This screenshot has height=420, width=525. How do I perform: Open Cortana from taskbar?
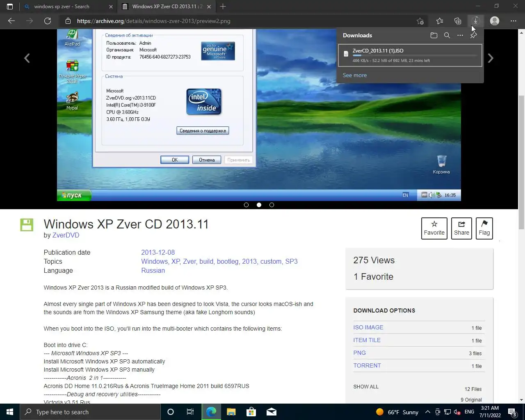[x=171, y=412]
